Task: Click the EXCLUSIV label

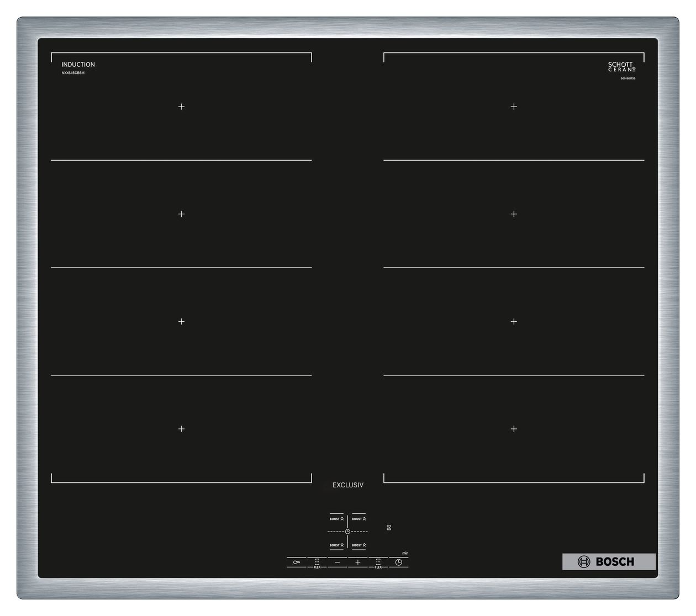Action: 348,485
